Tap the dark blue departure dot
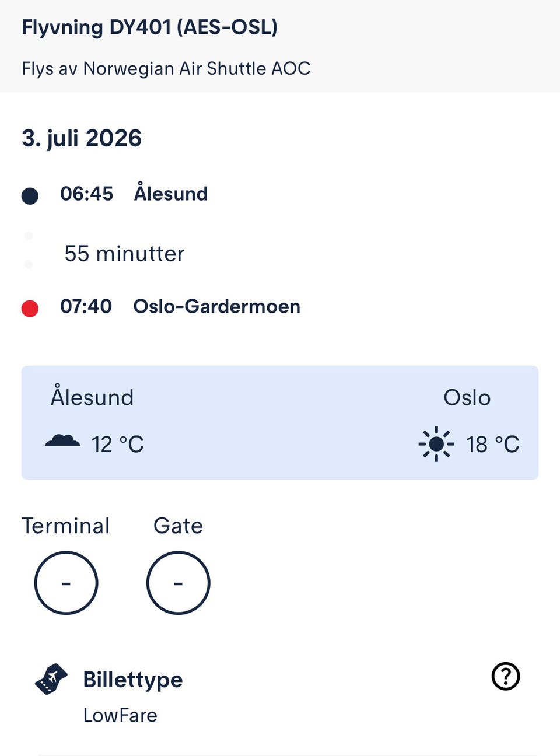This screenshot has height=756, width=560. tap(30, 196)
